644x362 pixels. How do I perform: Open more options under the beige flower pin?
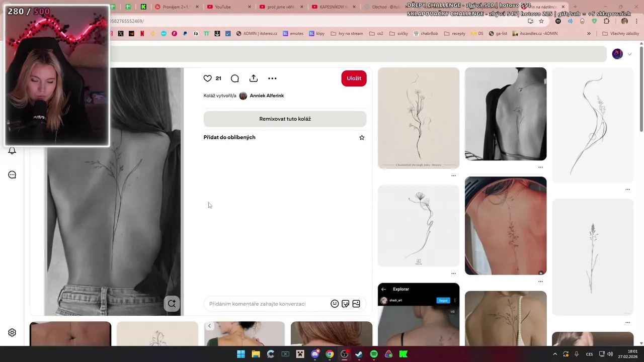(453, 175)
